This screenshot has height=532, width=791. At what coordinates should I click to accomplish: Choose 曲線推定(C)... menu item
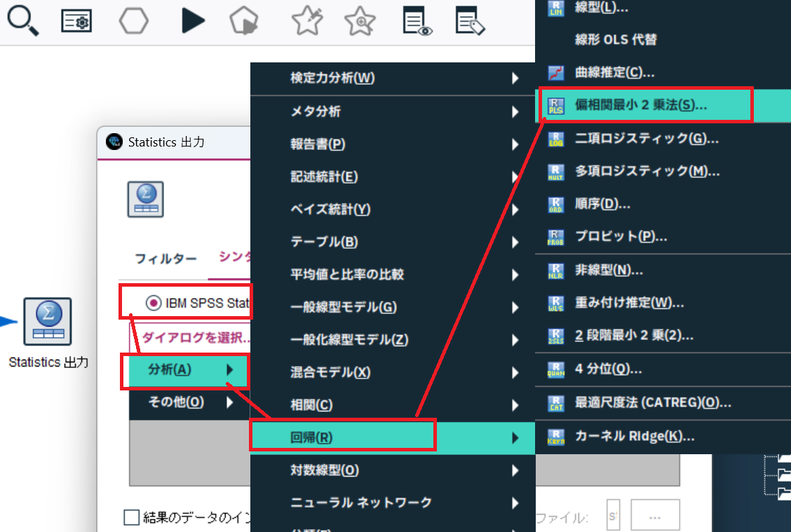click(x=663, y=73)
